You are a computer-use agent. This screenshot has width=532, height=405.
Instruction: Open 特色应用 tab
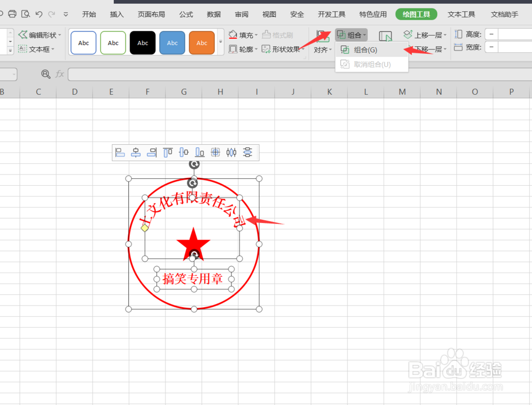373,14
